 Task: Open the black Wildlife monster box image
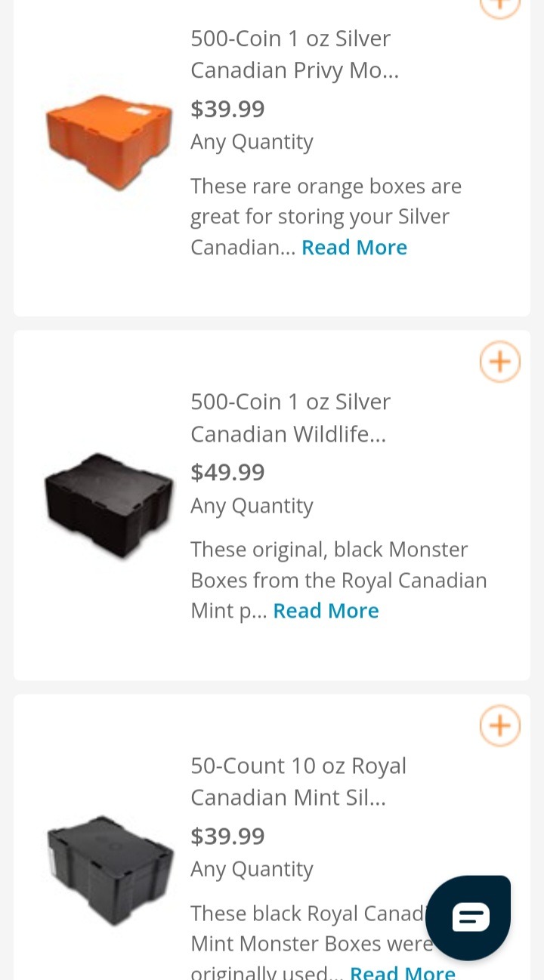pyautogui.click(x=109, y=505)
